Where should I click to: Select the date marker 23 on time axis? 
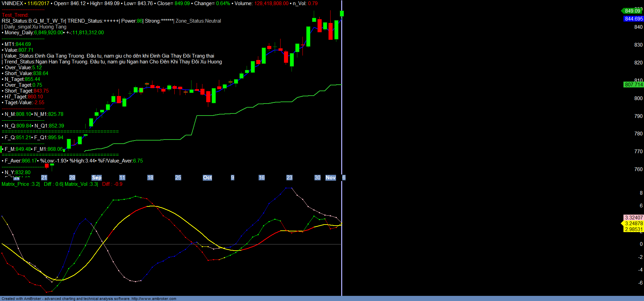point(289,178)
